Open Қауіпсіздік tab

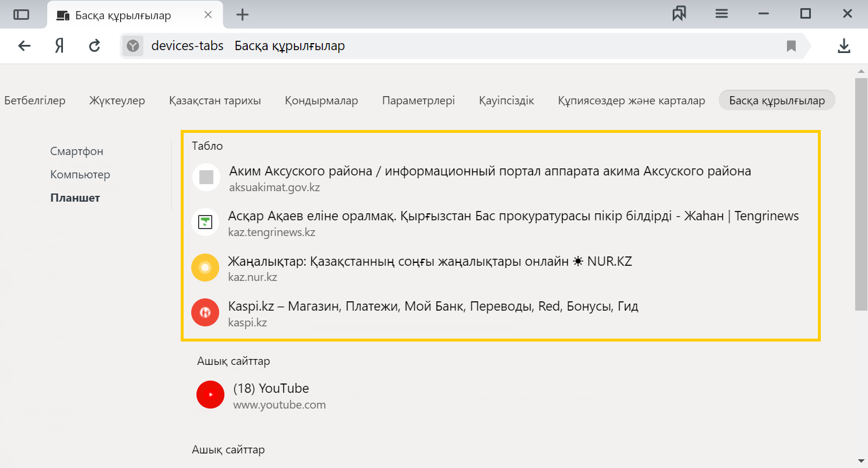[507, 101]
